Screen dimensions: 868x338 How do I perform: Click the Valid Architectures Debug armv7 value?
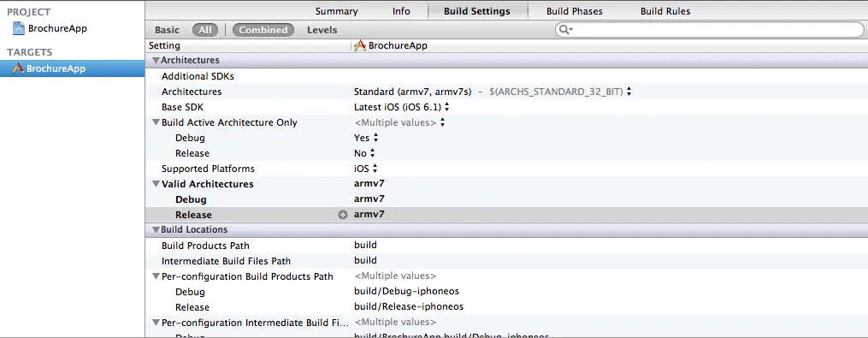pyautogui.click(x=369, y=199)
